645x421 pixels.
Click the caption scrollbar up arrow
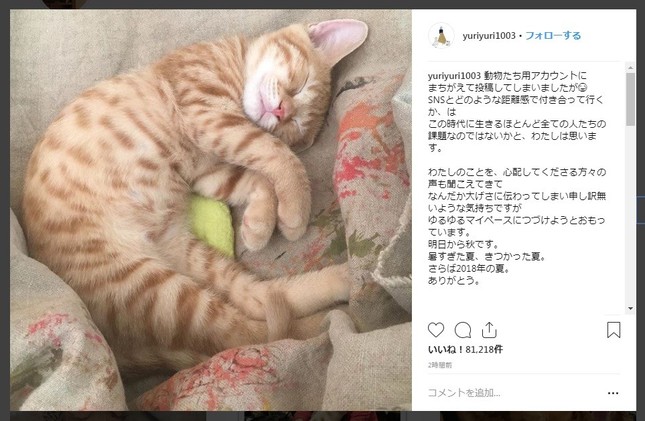pos(631,67)
